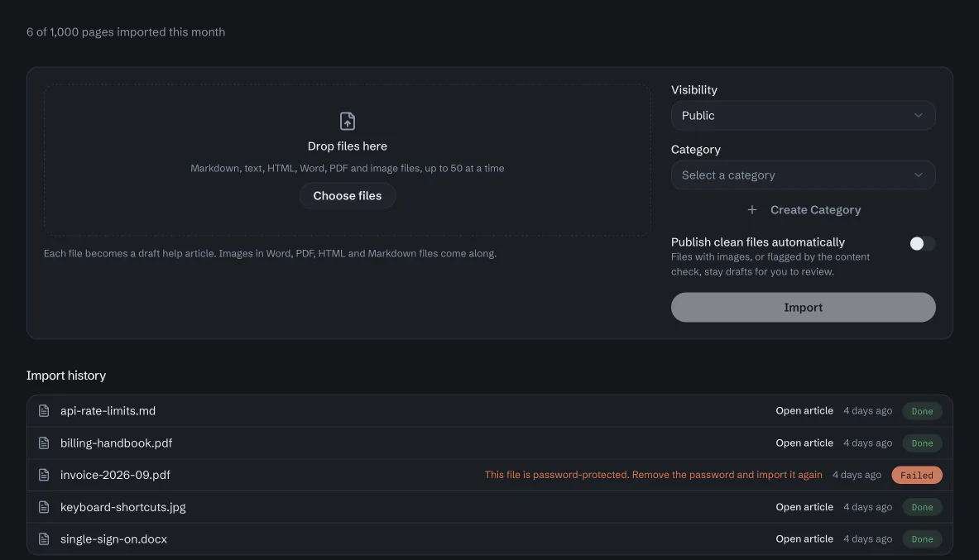Open the Visibility dropdown showing Public
Image resolution: width=979 pixels, height=560 pixels.
[803, 116]
